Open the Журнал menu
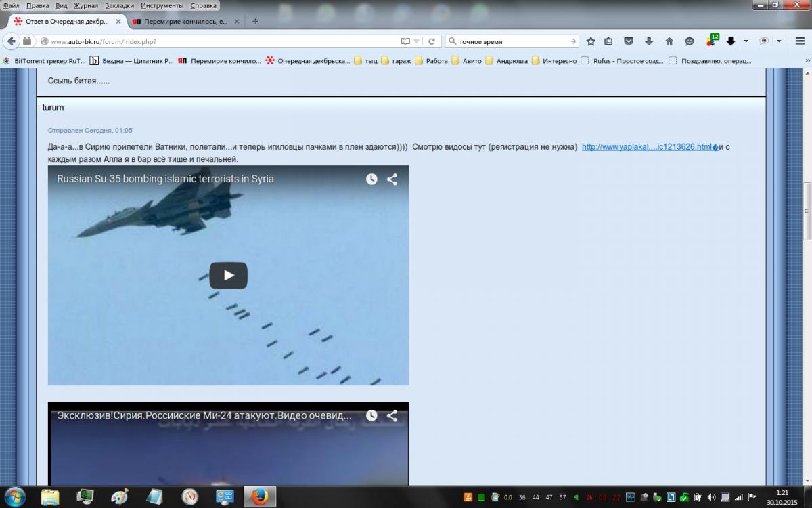Viewport: 812px width, 508px height. [85, 5]
